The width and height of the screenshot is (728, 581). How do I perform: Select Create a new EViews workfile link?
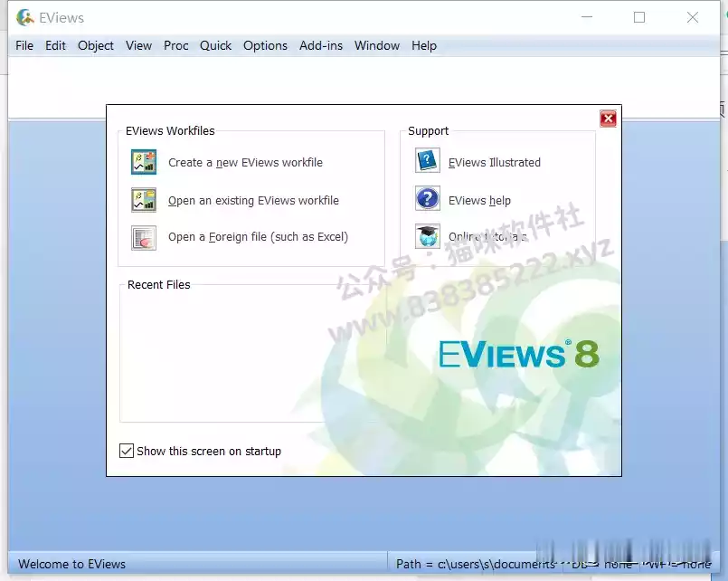(245, 163)
